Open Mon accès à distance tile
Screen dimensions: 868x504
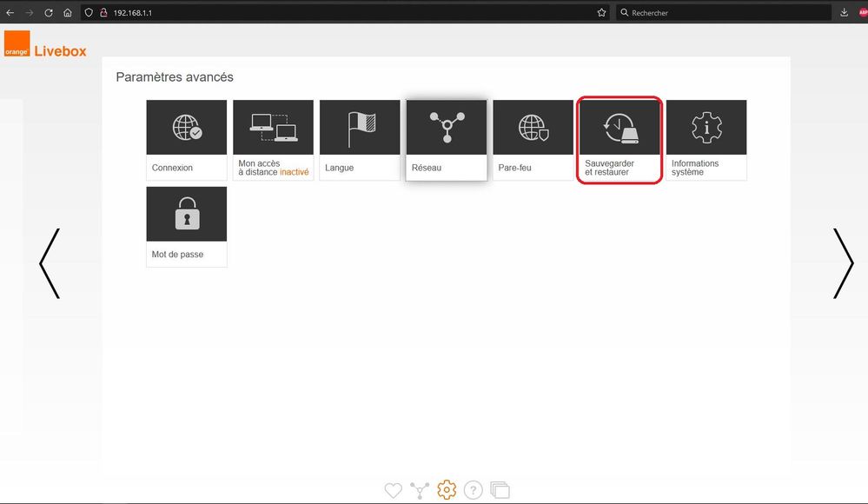[x=273, y=139]
